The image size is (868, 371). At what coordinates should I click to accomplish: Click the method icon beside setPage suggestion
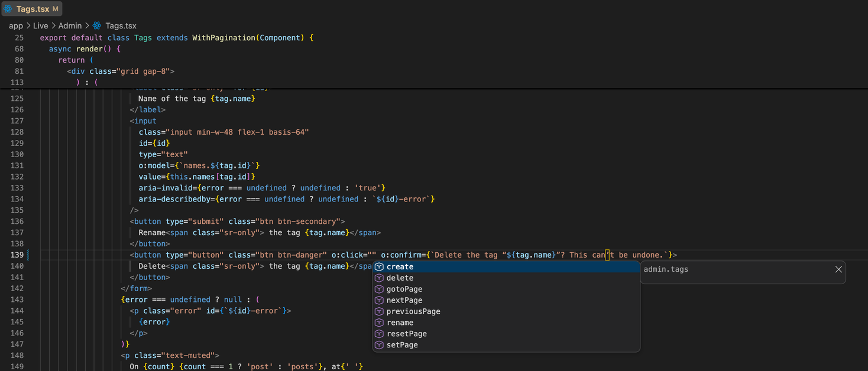(380, 346)
